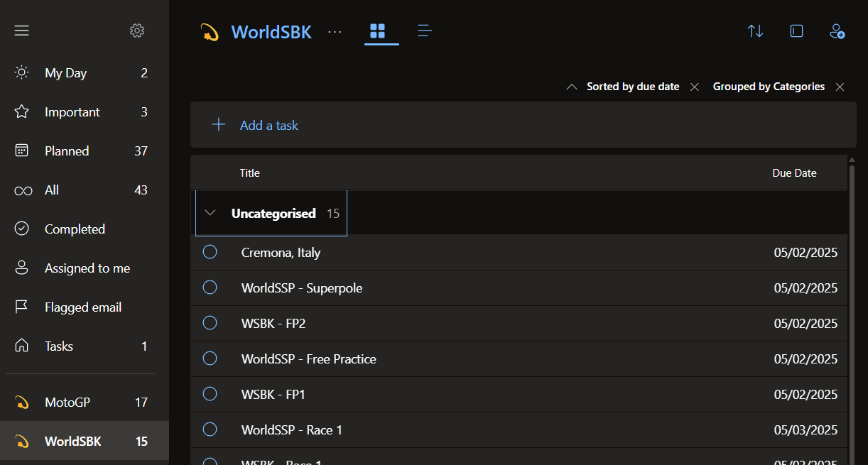The width and height of the screenshot is (868, 465).
Task: Switch to the list layout view
Action: pos(424,31)
